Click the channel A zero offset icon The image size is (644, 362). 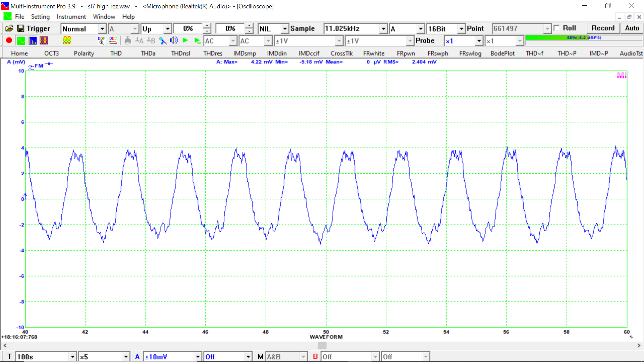point(139,41)
